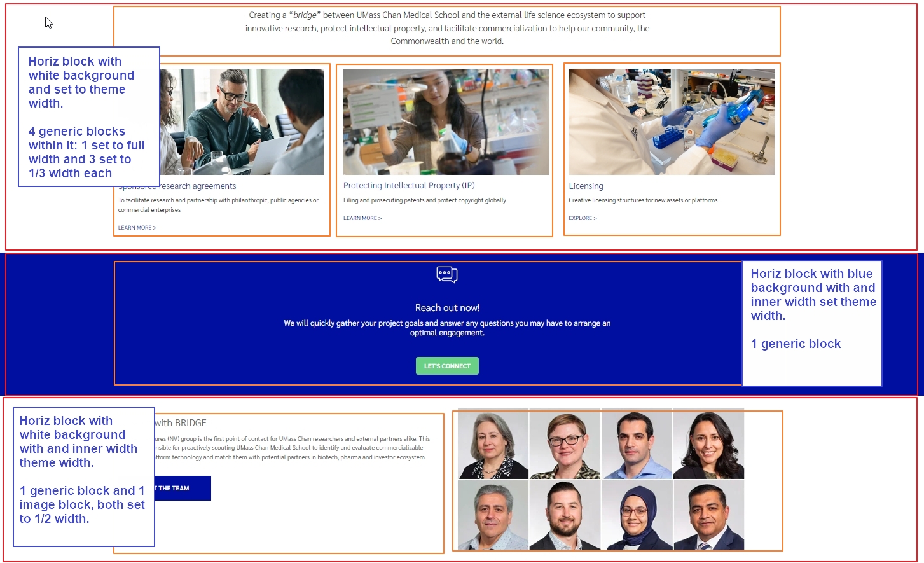Open LEARN MORE under Sponsored research agreements

tap(137, 228)
